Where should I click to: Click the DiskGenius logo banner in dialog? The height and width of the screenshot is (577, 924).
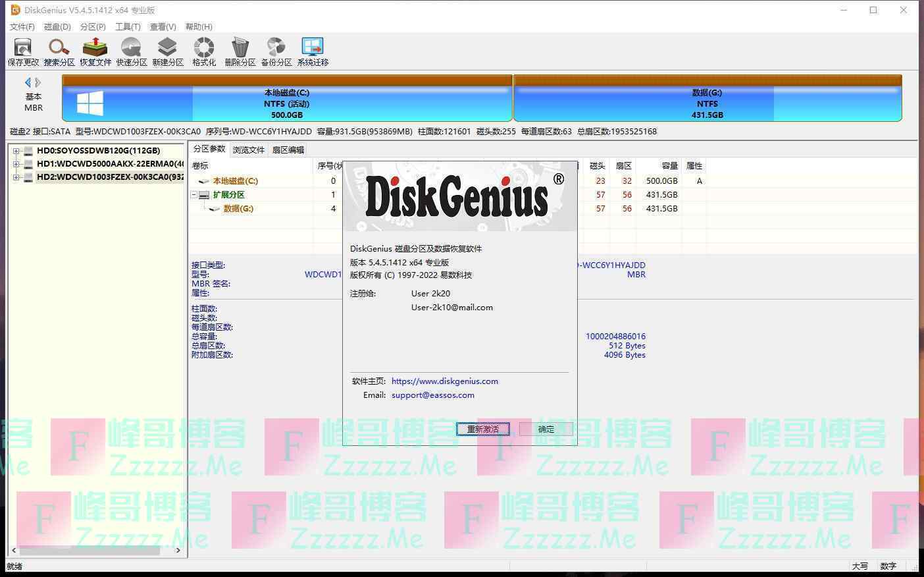pyautogui.click(x=460, y=196)
